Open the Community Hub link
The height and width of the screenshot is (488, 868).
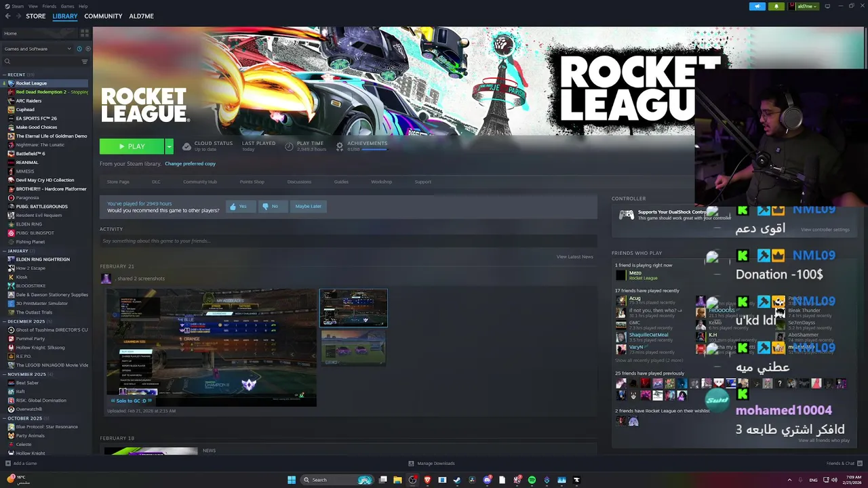[200, 182]
